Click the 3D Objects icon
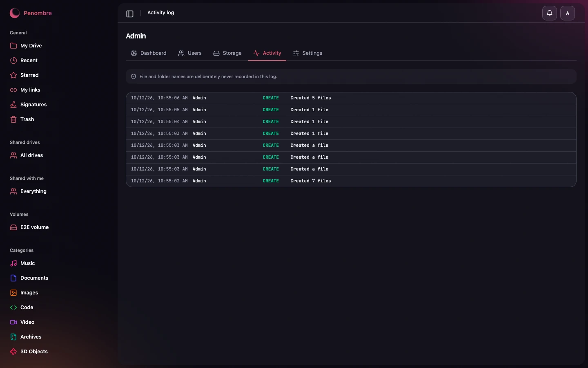Screen dimensions: 588x368 [x=13, y=352]
